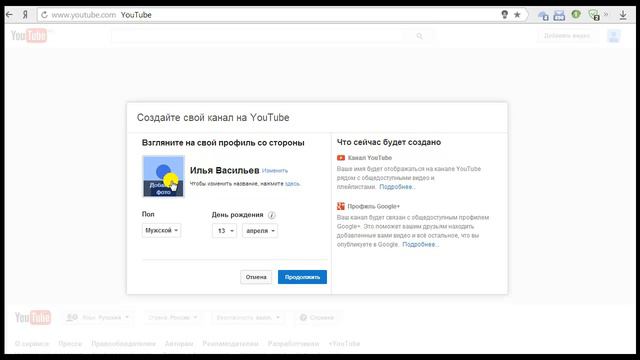
Task: Bookmark the page with the star icon
Action: pos(517,15)
